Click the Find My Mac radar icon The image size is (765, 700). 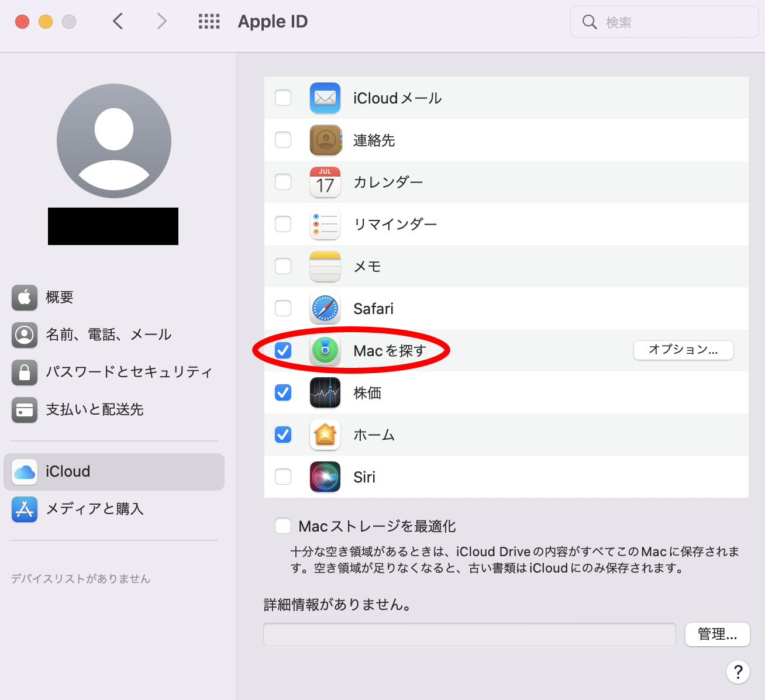[325, 351]
